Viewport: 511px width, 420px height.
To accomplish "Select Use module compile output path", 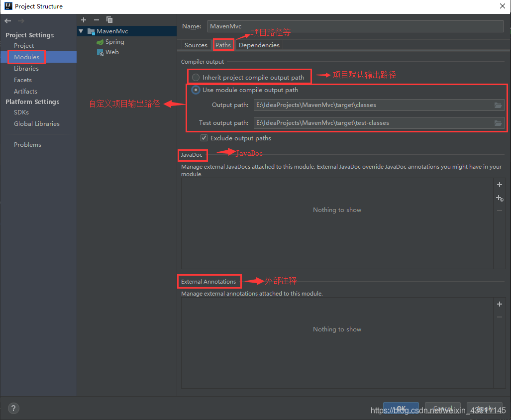I will (x=245, y=90).
